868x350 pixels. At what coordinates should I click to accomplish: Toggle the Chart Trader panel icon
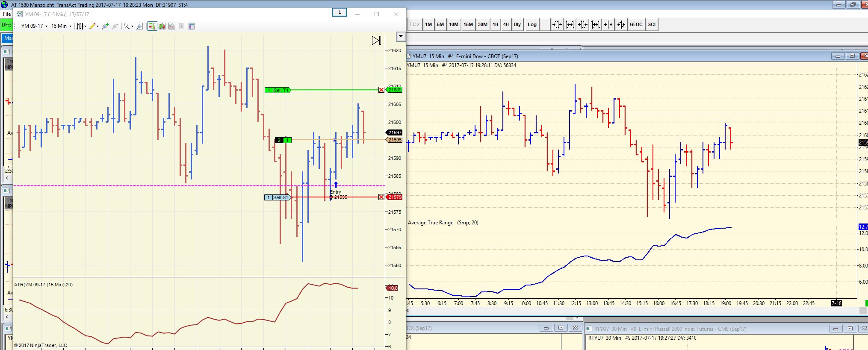(152, 26)
